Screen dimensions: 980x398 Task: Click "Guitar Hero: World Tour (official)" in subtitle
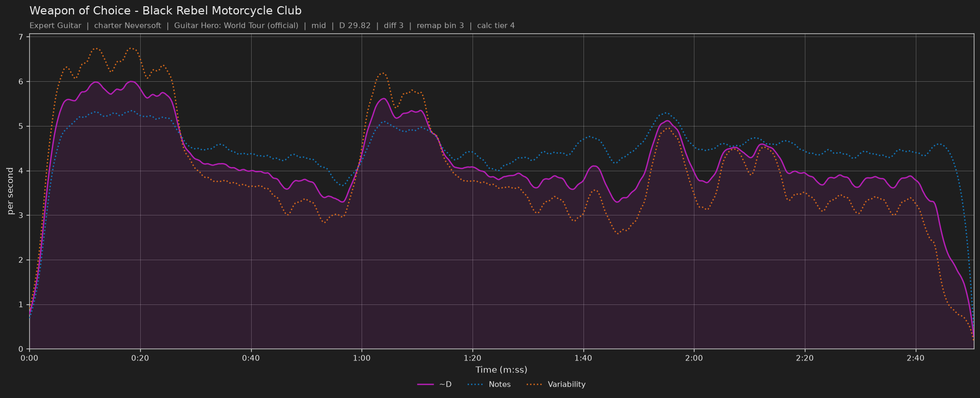click(236, 26)
